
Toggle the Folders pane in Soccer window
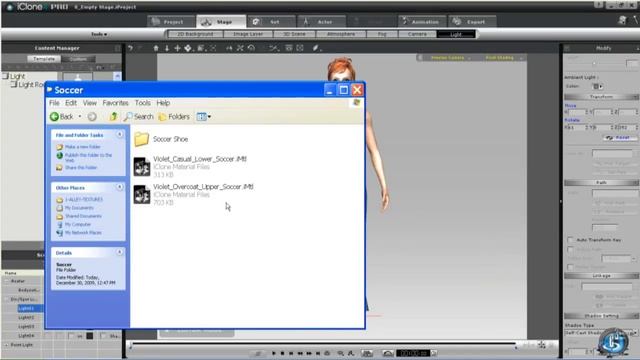tap(174, 117)
